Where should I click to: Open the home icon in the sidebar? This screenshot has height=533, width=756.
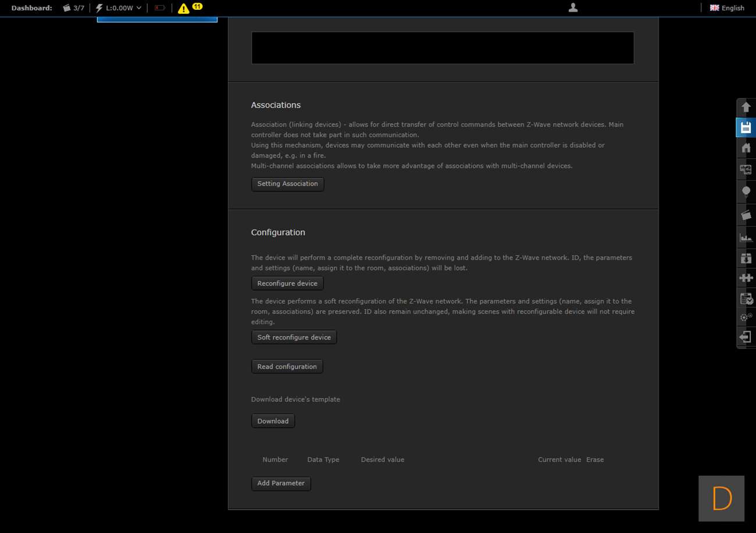coord(746,148)
